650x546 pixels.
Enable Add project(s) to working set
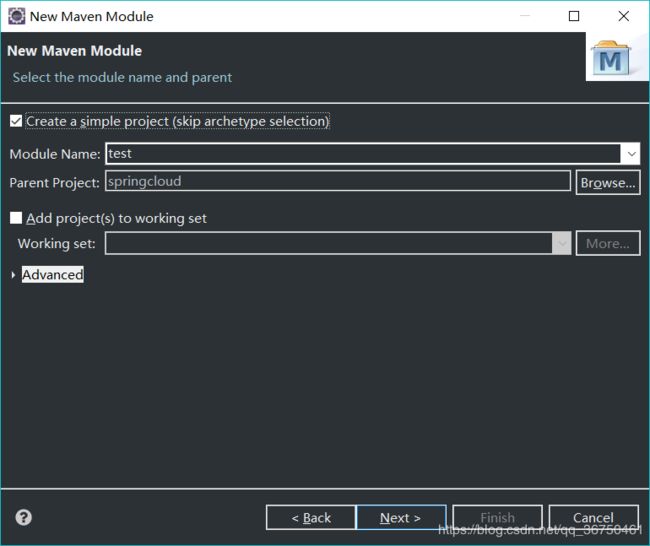15,218
